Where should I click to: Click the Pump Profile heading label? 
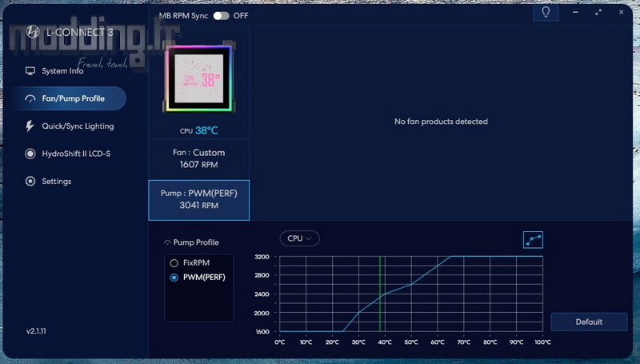pos(195,242)
